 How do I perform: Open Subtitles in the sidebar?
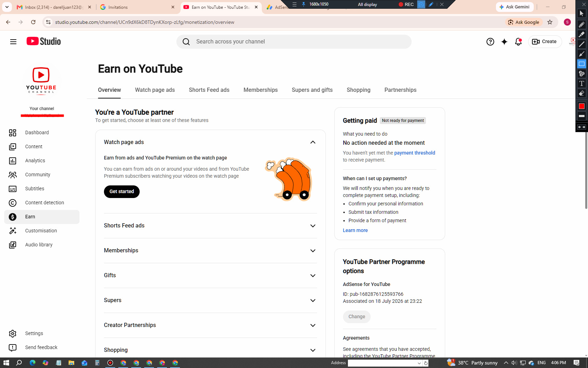[42, 189]
